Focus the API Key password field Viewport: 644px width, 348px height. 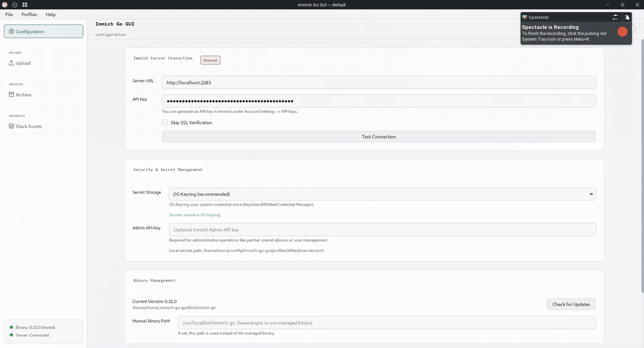click(379, 101)
